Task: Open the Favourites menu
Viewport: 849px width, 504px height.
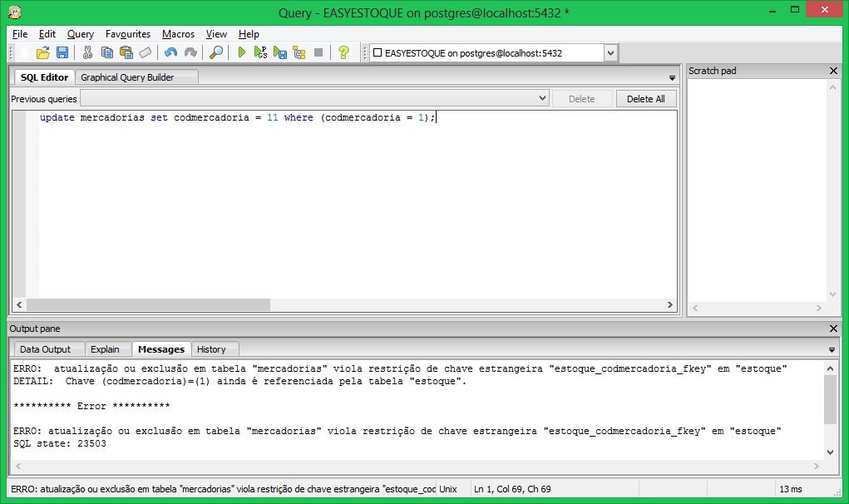Action: 128,34
